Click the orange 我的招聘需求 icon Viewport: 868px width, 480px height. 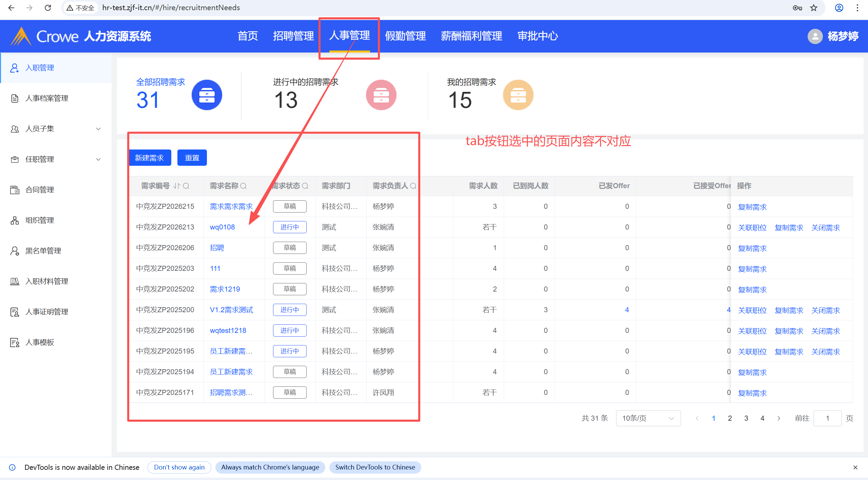[518, 95]
